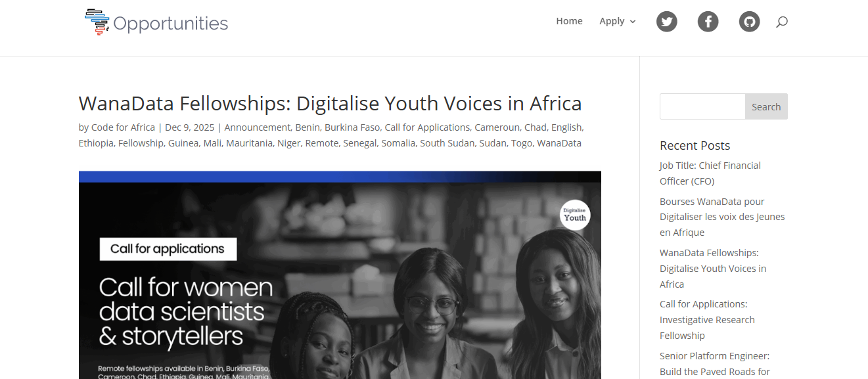
Task: Click the Opportunities site logo
Action: [x=156, y=22]
